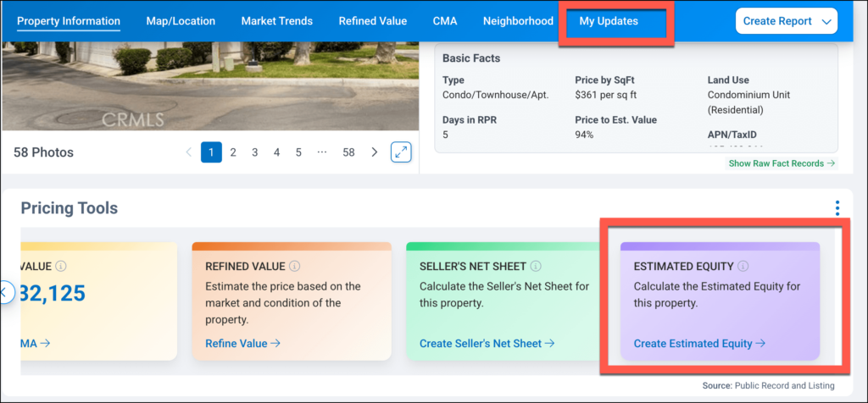
Task: Open the Pricing Tools three-dot menu
Action: coord(837,208)
